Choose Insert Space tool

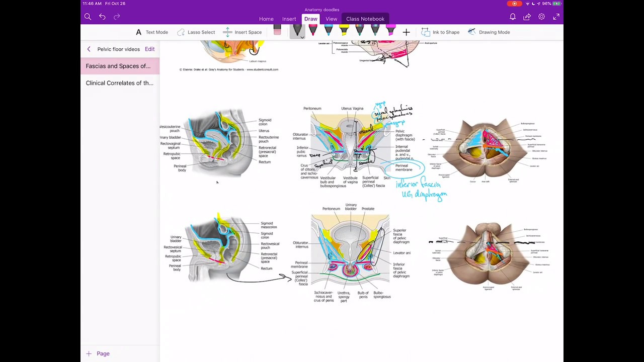(243, 32)
